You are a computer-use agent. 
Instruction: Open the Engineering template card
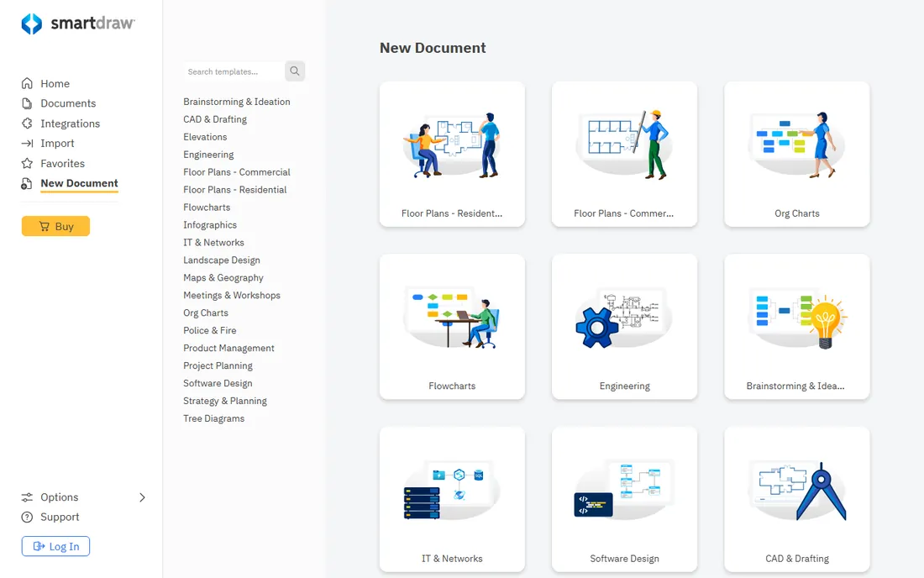(x=625, y=327)
